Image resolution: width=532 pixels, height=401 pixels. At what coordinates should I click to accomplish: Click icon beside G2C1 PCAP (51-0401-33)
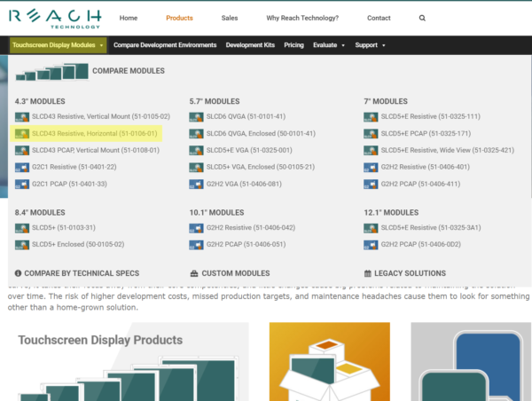pos(22,184)
